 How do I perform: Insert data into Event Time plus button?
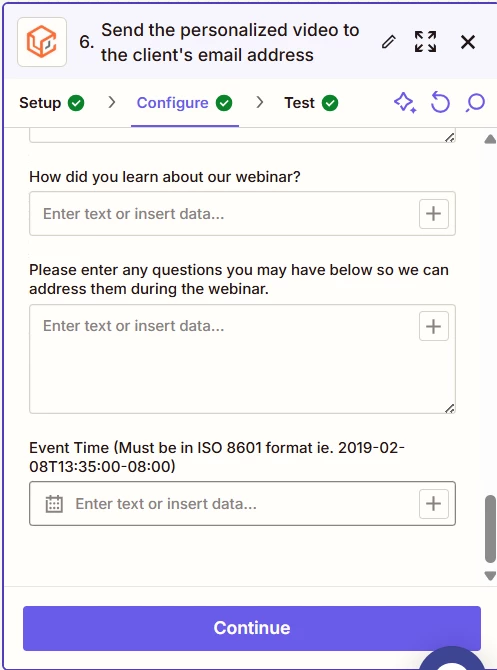pyautogui.click(x=433, y=504)
